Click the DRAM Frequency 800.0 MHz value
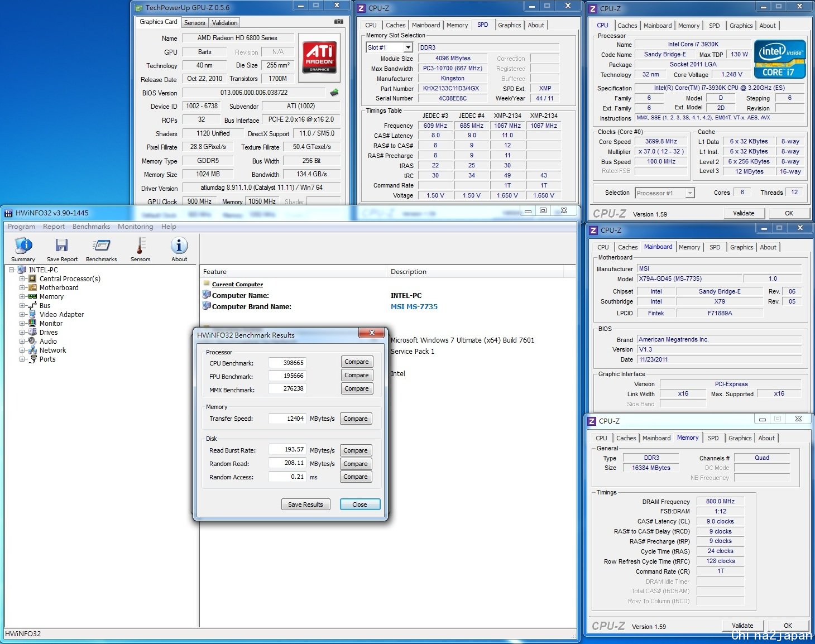Image resolution: width=815 pixels, height=644 pixels. [x=720, y=501]
